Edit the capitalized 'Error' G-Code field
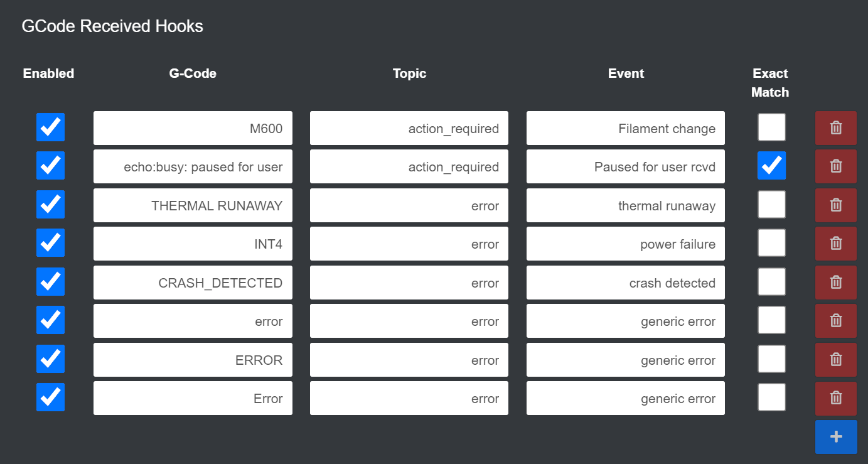The width and height of the screenshot is (868, 464). click(x=193, y=398)
